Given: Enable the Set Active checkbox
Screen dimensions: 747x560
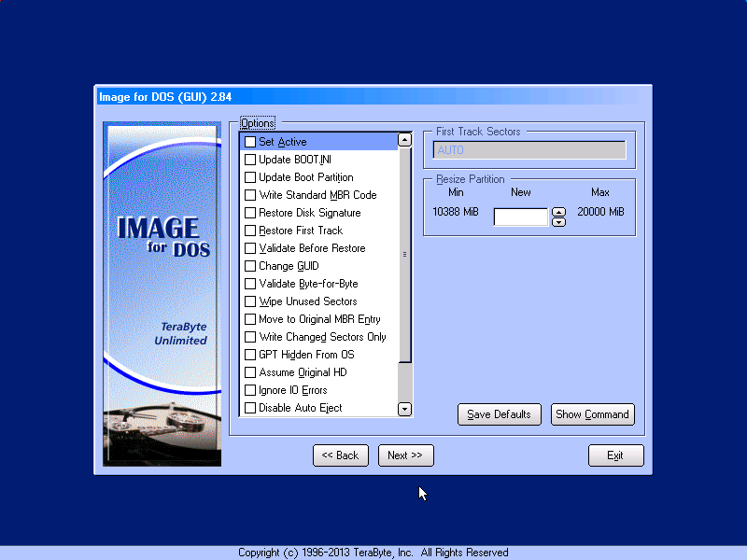Looking at the screenshot, I should (x=250, y=142).
